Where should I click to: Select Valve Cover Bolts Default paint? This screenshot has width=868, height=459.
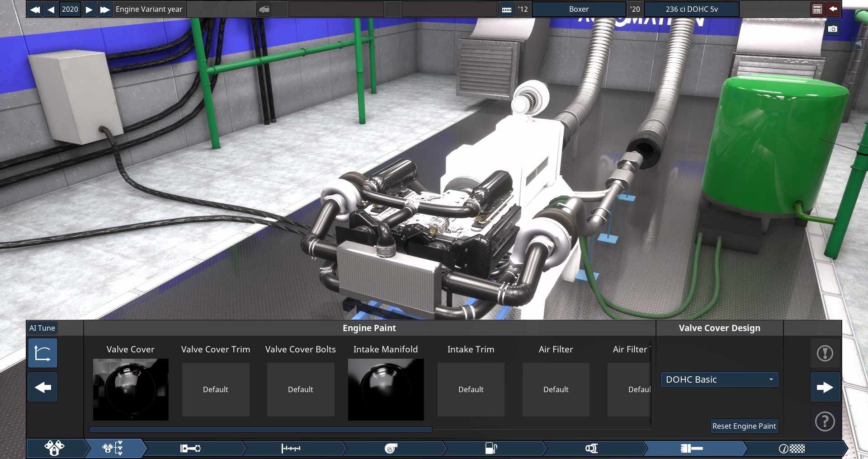coord(301,389)
